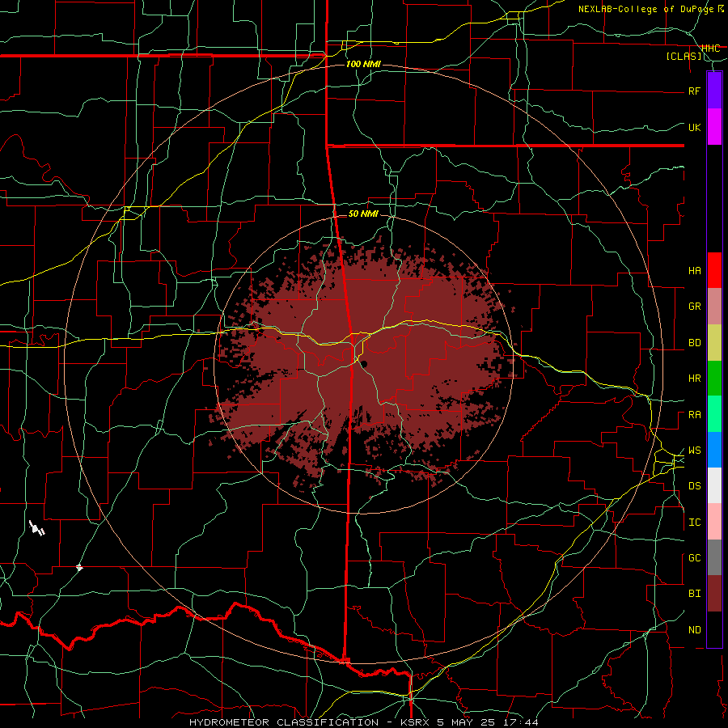The height and width of the screenshot is (728, 728).
Task: Click the [CLAS] units label
Action: click(684, 57)
